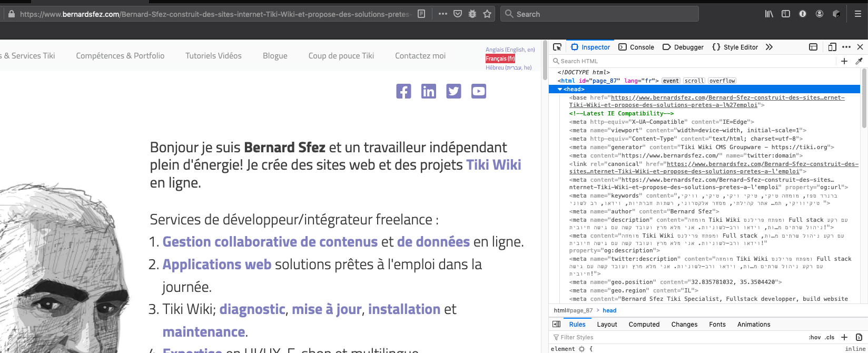Select the Rules side tab

(577, 325)
